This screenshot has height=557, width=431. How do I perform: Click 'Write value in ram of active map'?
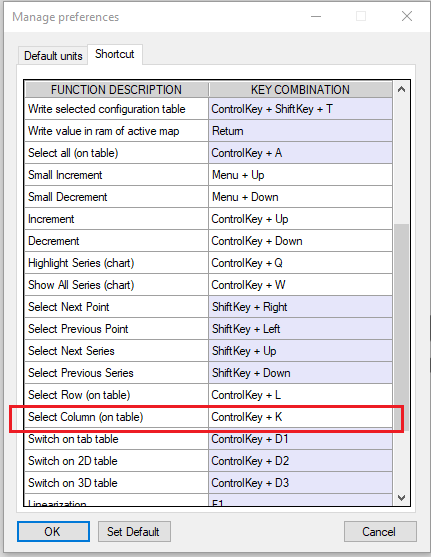point(117,131)
